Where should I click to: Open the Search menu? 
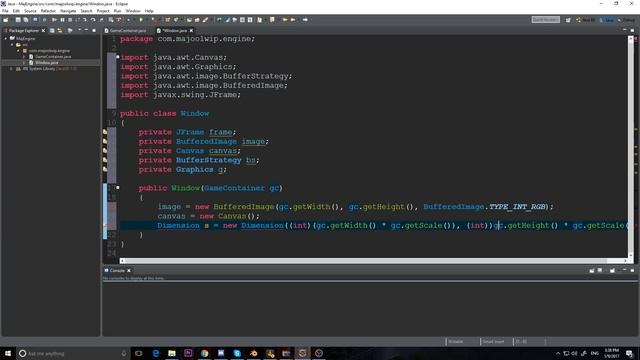(x=86, y=11)
